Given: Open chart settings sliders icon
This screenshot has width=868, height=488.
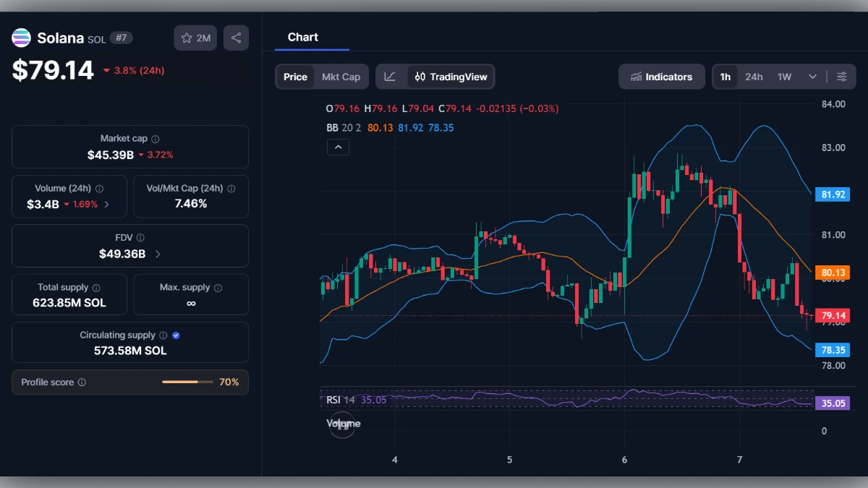Looking at the screenshot, I should 842,76.
